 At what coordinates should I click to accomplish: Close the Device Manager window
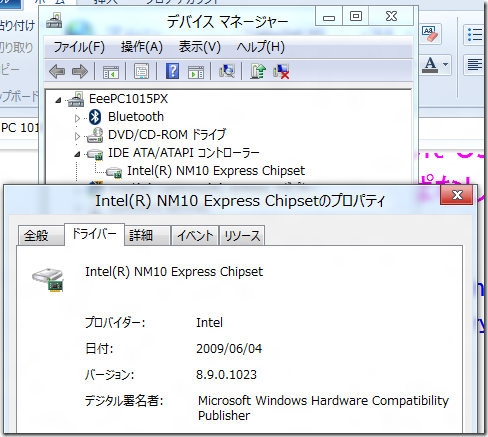coord(391,17)
